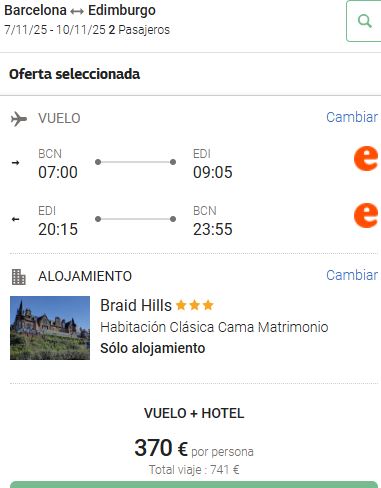Image resolution: width=381 pixels, height=488 pixels.
Task: Click the return left arrow icon
Action: click(x=15, y=219)
